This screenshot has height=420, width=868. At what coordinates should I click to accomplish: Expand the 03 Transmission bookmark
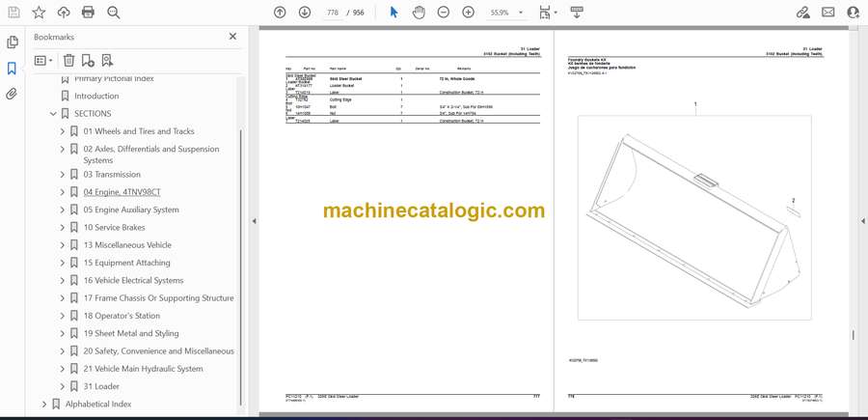62,175
